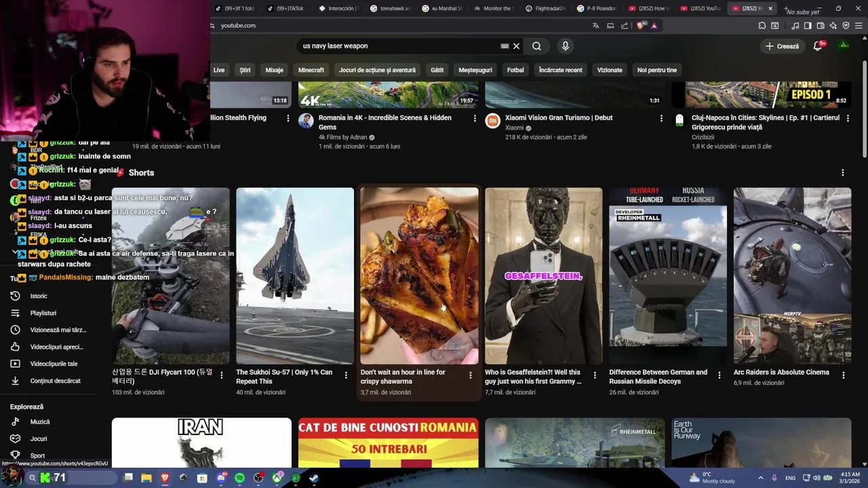Screen dimensions: 868x488
Task: Open Conținut descărcat in sidebar
Action: coord(55,381)
